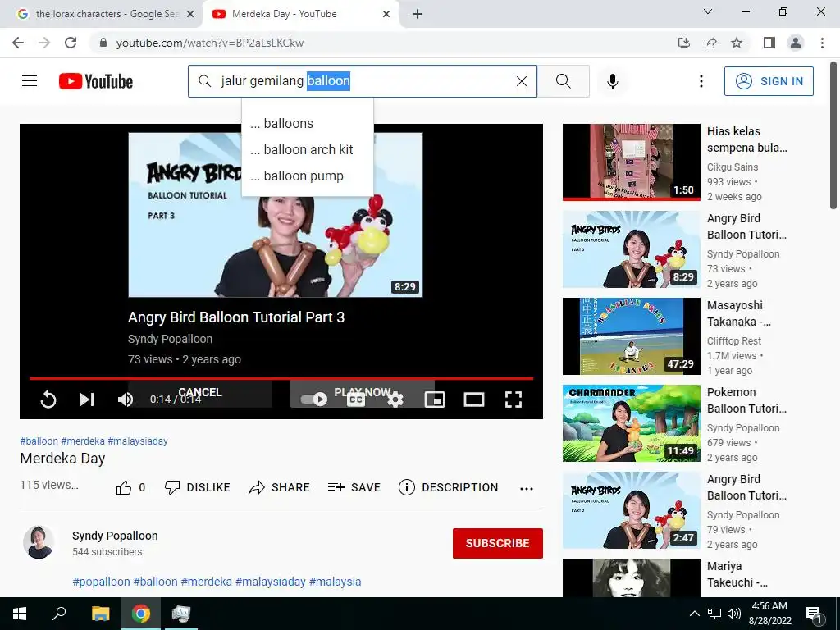This screenshot has height=630, width=840.
Task: Toggle the browser side panel
Action: coord(769,43)
